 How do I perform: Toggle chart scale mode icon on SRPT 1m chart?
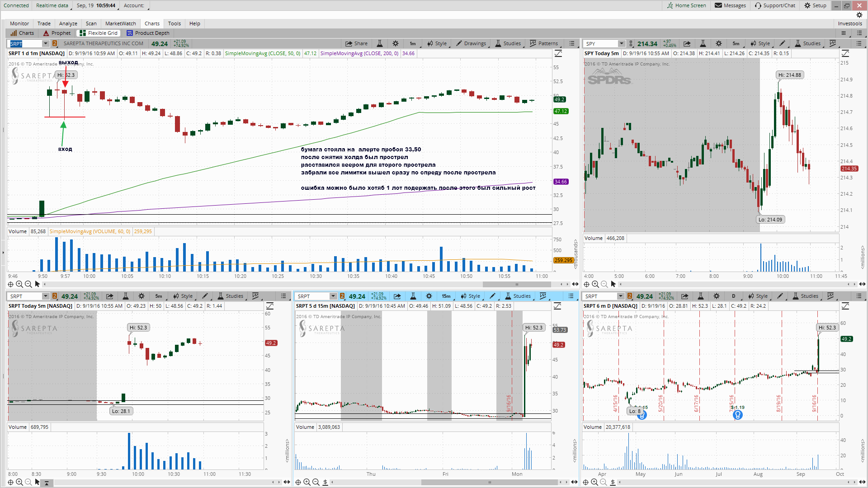point(558,54)
